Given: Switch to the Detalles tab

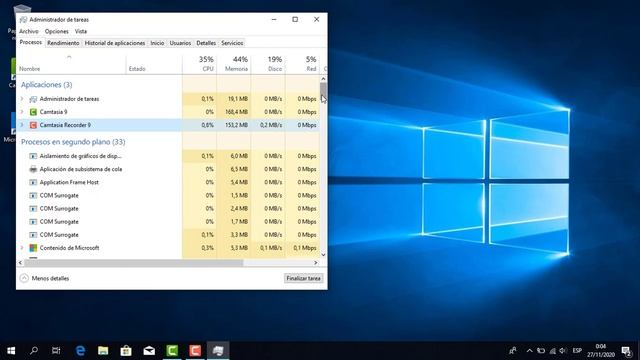Looking at the screenshot, I should tap(206, 43).
